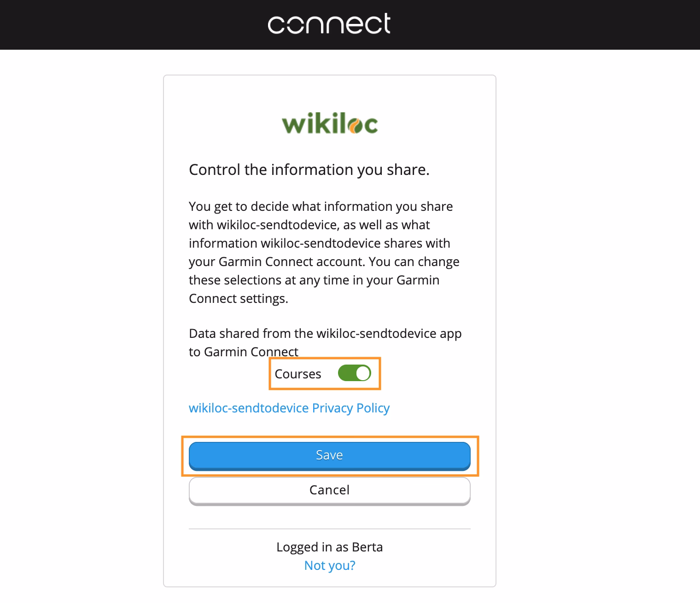Click 'Logged in as Berta' text
The width and height of the screenshot is (700, 603).
coord(329,547)
